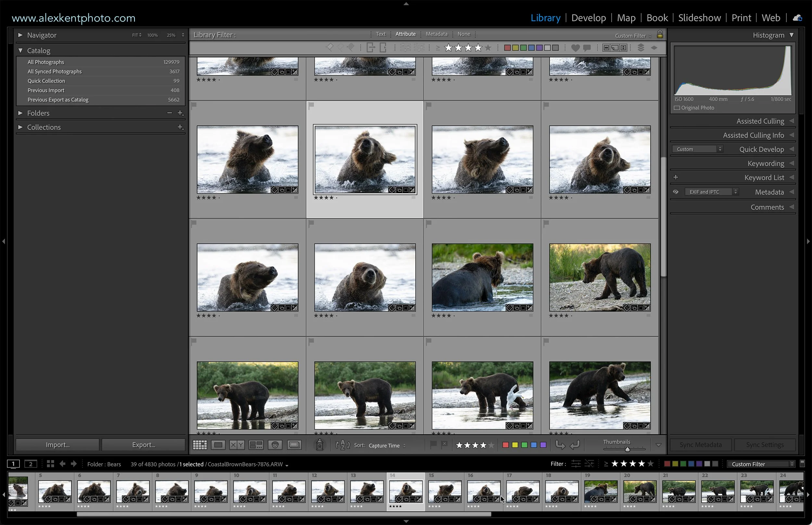The width and height of the screenshot is (812, 525).
Task: Select the None filter option
Action: [x=464, y=34]
